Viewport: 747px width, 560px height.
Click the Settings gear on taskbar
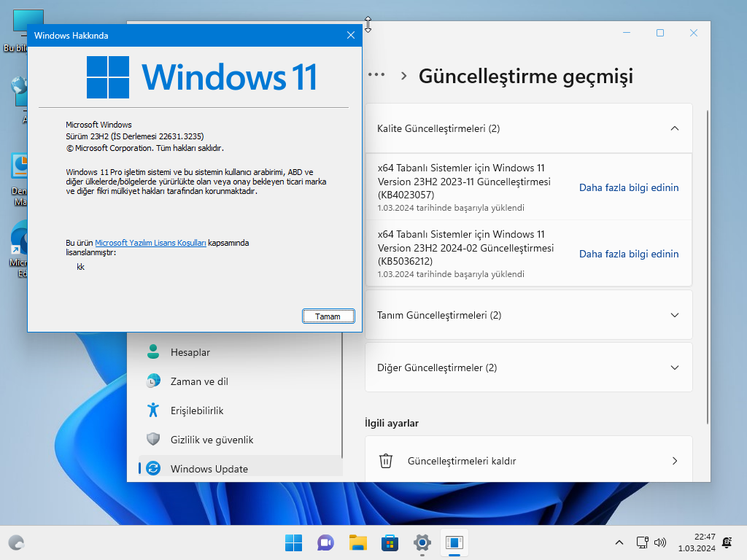(422, 542)
